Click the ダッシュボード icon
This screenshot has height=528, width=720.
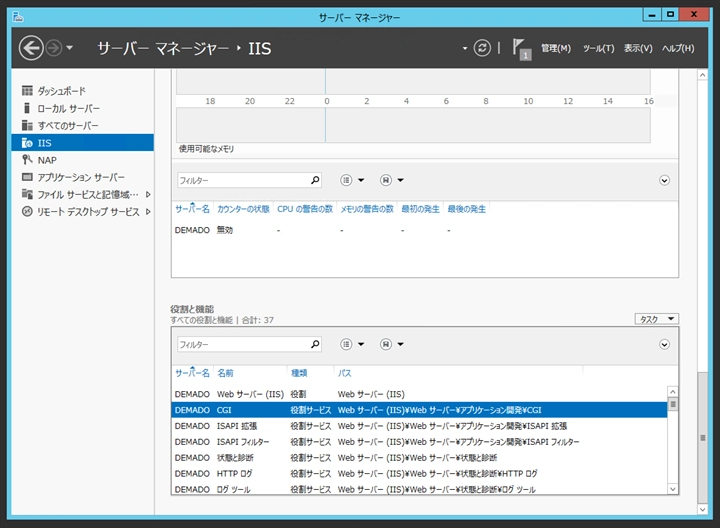27,90
